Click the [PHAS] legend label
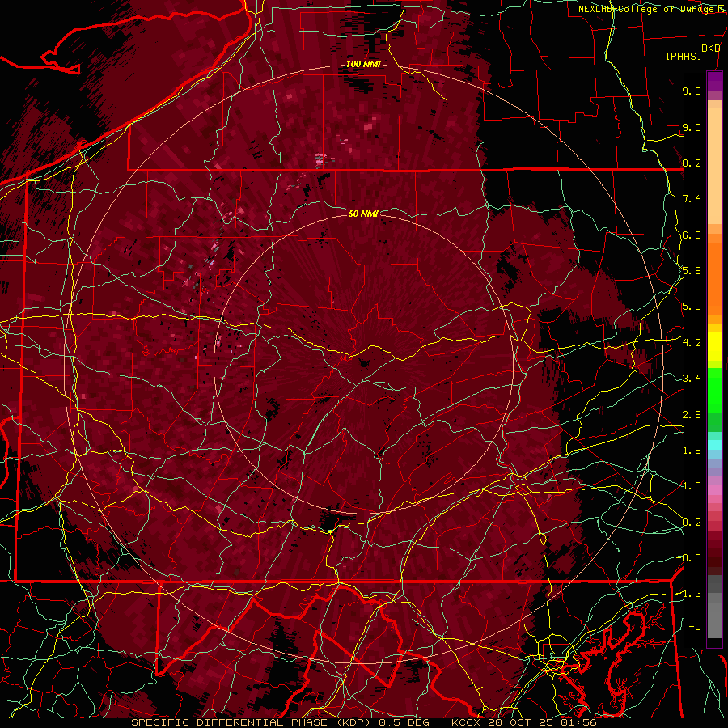The image size is (728, 728). [684, 57]
